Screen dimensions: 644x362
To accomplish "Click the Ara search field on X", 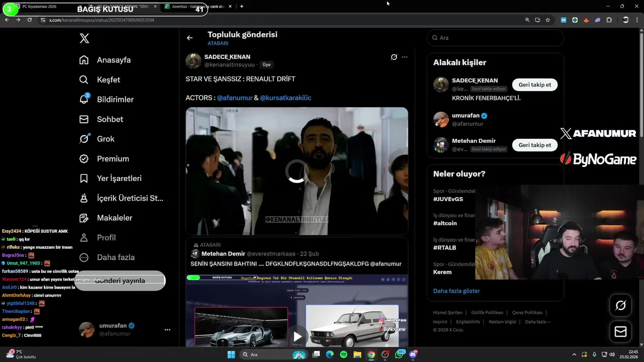I will point(495,38).
